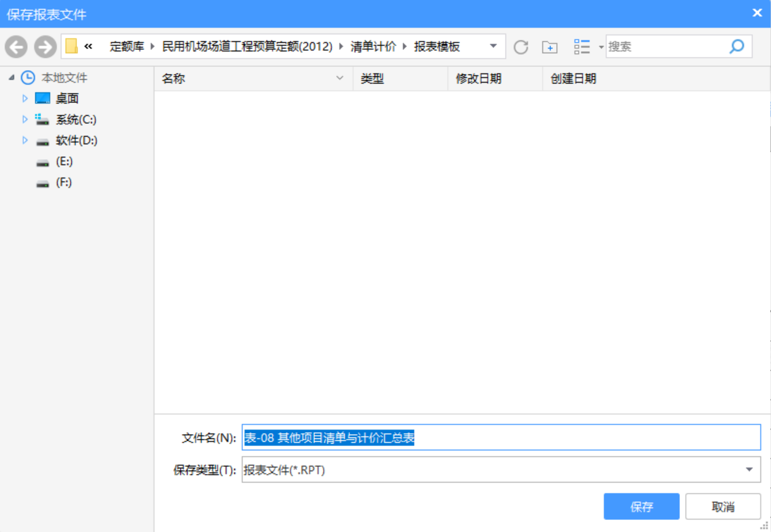771x532 pixels.
Task: Click the new folder icon
Action: pos(550,46)
